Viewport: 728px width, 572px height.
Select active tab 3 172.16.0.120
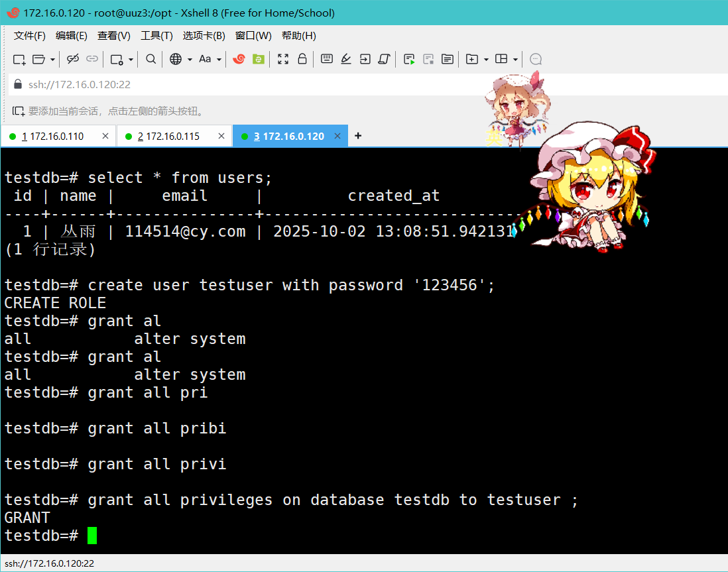[x=289, y=137]
